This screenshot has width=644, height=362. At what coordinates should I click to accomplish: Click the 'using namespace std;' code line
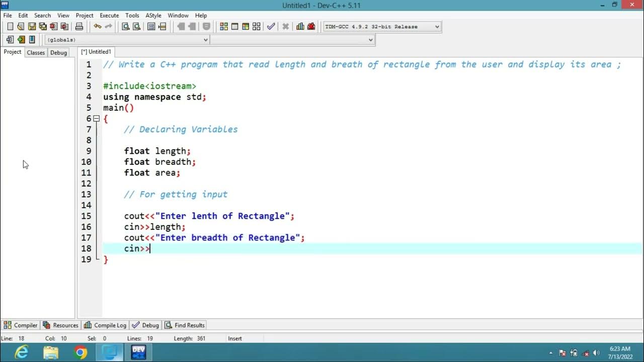(x=154, y=97)
